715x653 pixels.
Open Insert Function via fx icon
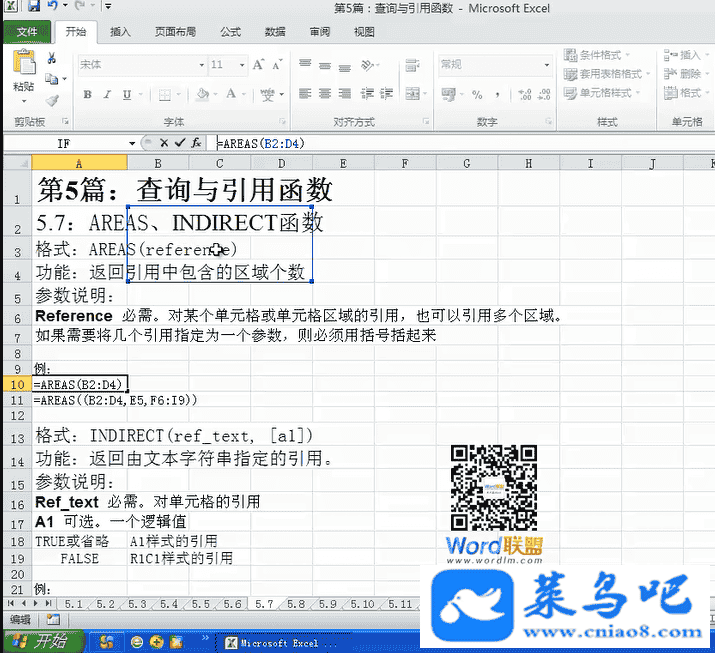click(x=196, y=143)
